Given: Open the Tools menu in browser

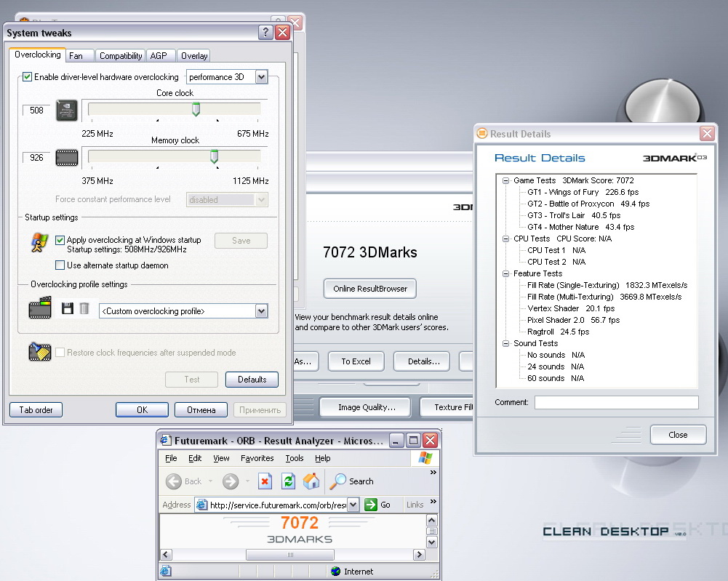Looking at the screenshot, I should click(x=295, y=458).
